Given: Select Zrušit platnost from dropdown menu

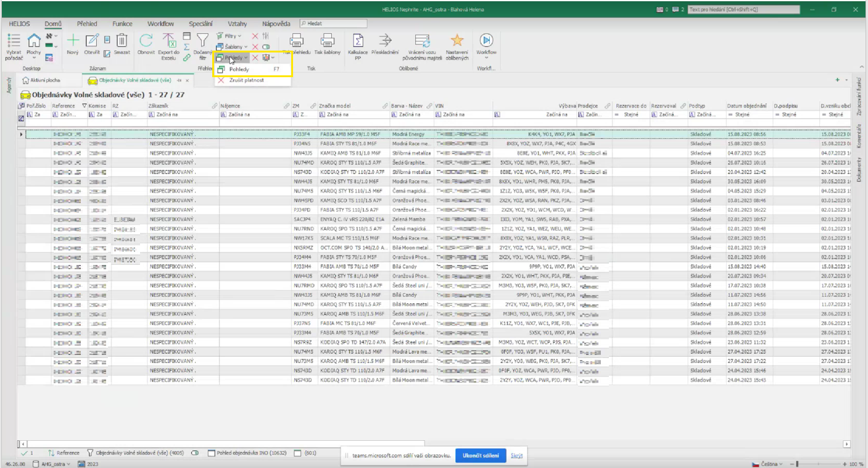Looking at the screenshot, I should (x=246, y=80).
